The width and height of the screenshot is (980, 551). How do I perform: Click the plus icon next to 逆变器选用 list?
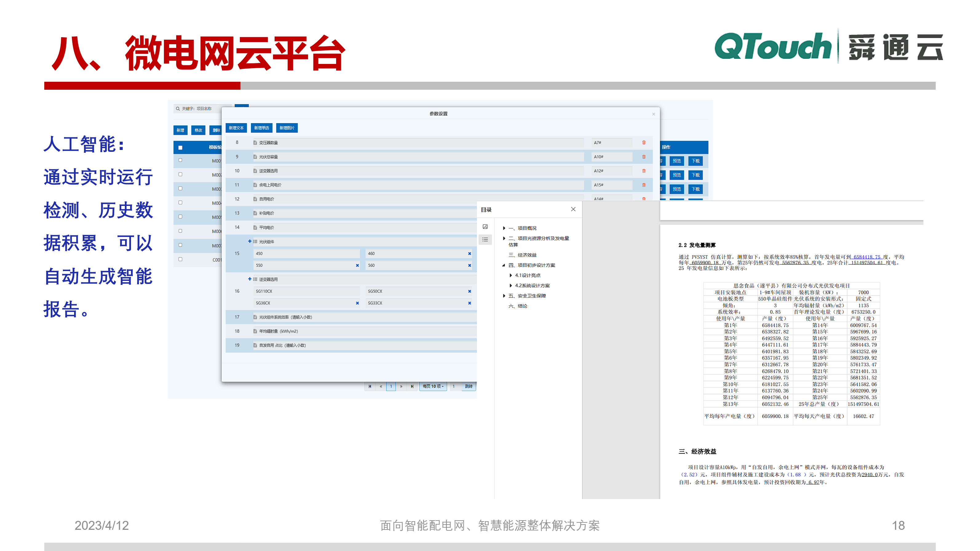[250, 279]
